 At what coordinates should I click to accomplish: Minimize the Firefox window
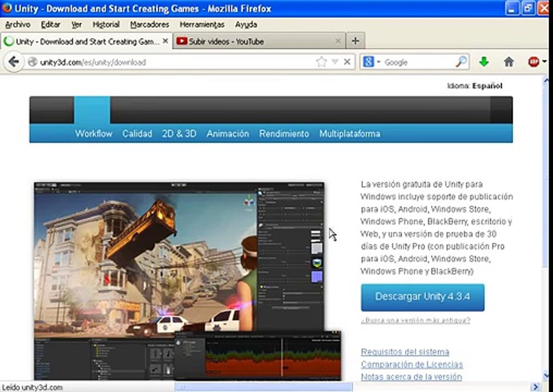click(512, 9)
